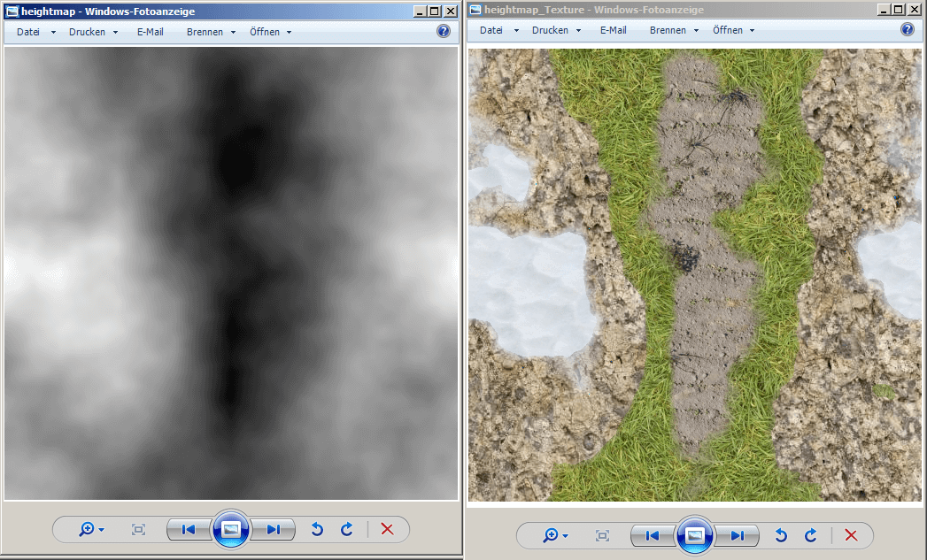Click E-Mail button in heightmap window

pyautogui.click(x=150, y=32)
